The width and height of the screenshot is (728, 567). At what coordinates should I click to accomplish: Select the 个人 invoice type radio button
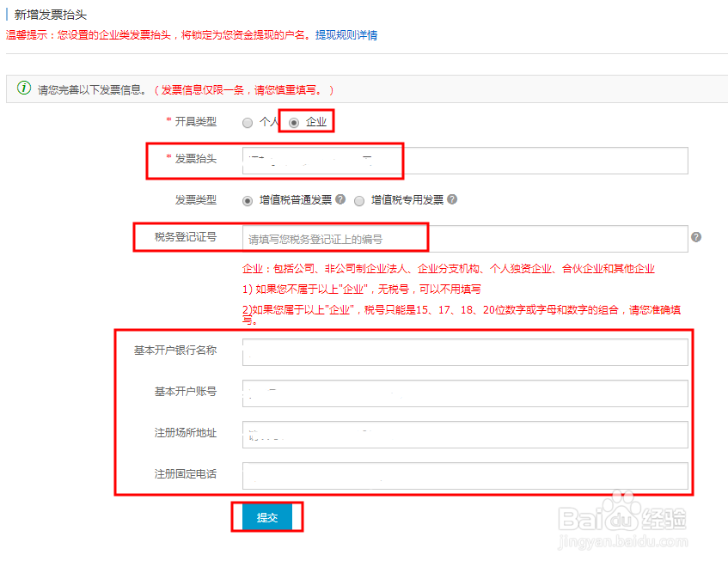(x=248, y=121)
